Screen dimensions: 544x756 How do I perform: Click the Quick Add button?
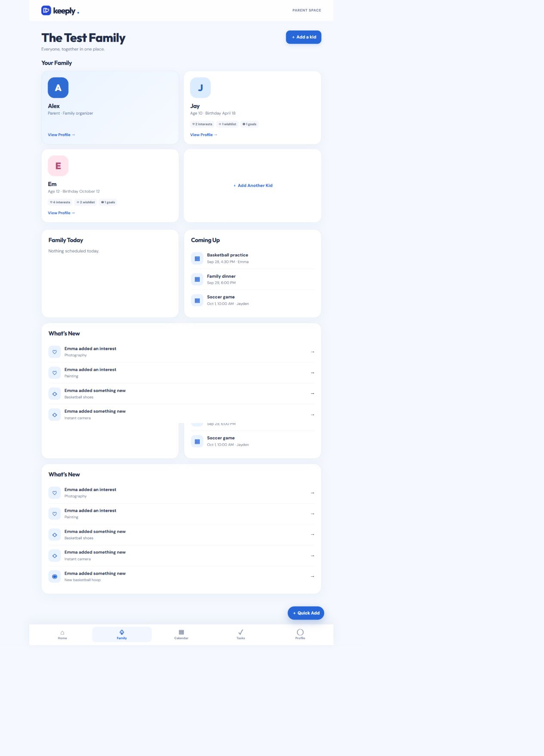click(x=306, y=613)
